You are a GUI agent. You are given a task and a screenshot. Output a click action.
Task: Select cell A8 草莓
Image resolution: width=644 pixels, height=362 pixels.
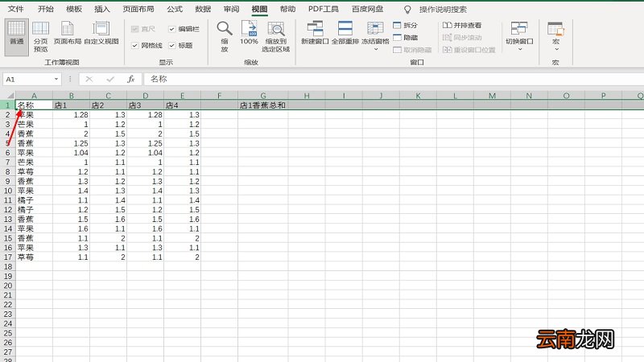point(34,172)
